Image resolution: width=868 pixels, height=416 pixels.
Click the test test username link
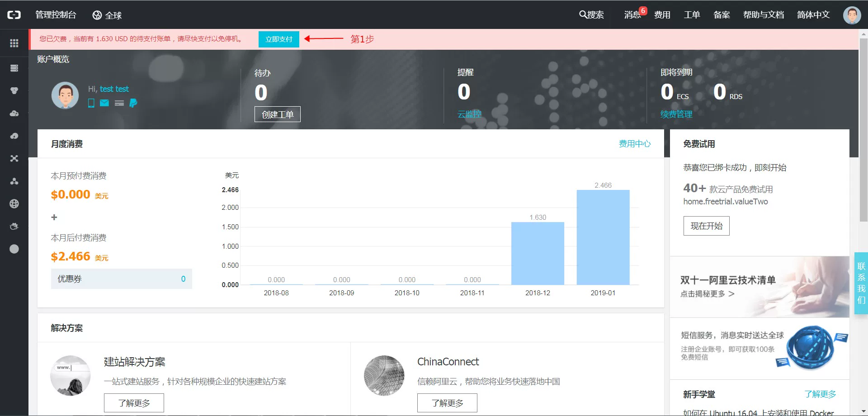click(114, 89)
